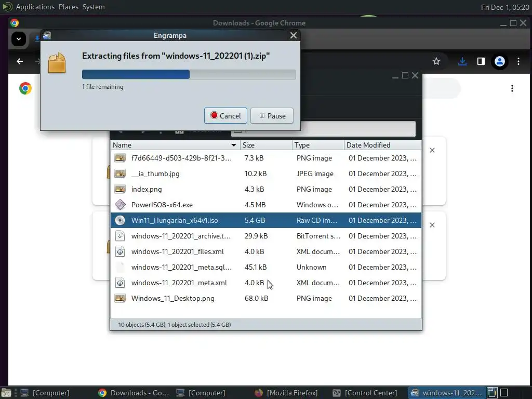Select the PowerISO8-x64.exe executable icon
532x399 pixels.
(120, 205)
